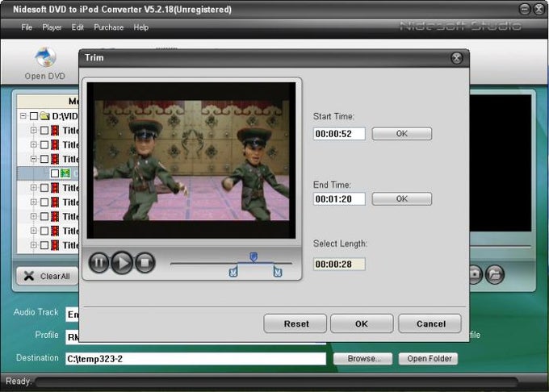
Task: Open the Purchase menu
Action: (108, 27)
